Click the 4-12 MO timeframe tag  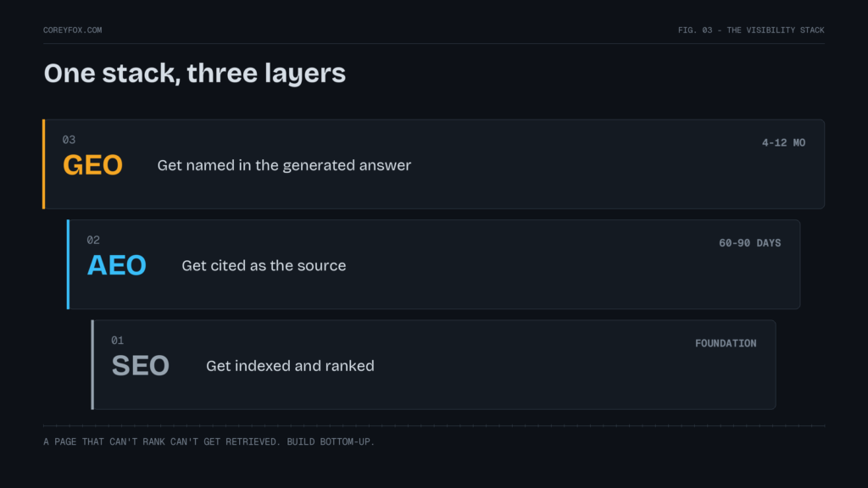(783, 142)
